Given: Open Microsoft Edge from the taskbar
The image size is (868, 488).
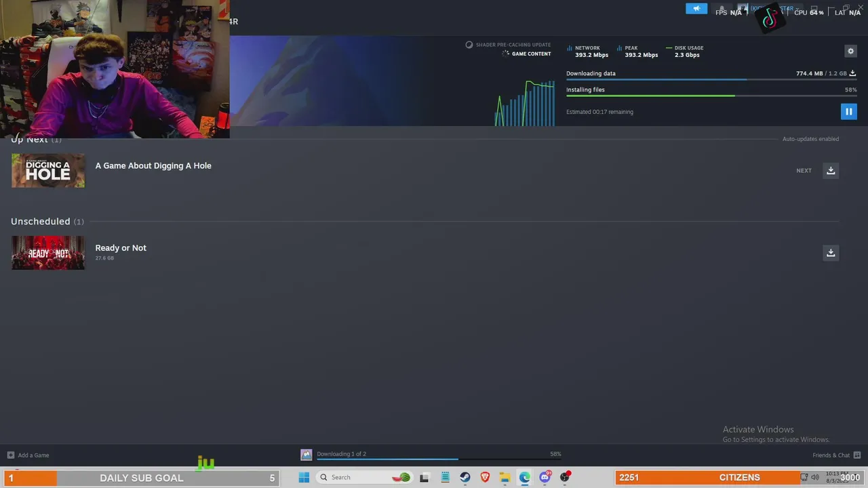Looking at the screenshot, I should point(525,477).
